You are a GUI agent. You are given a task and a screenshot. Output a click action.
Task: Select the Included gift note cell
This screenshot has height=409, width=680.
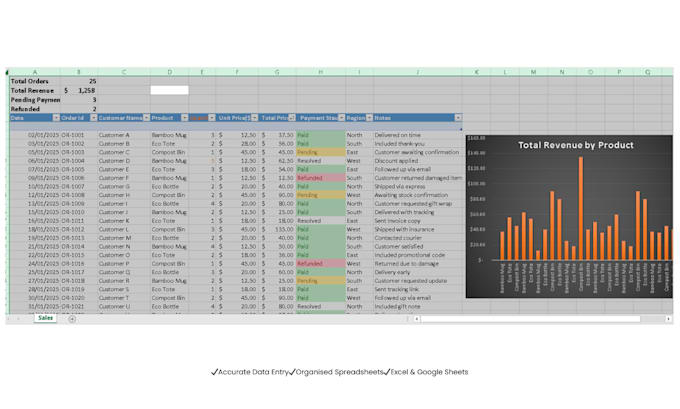[x=418, y=307]
